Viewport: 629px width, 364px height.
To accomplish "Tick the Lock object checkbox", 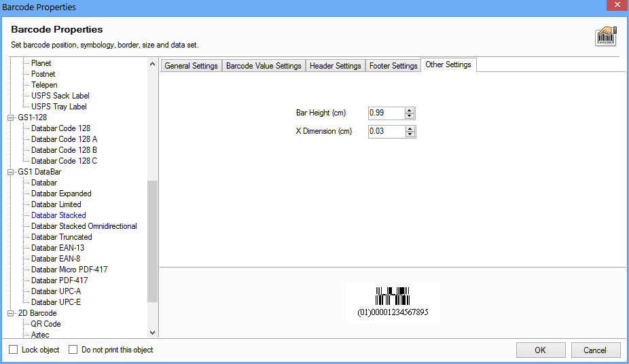I will click(13, 350).
